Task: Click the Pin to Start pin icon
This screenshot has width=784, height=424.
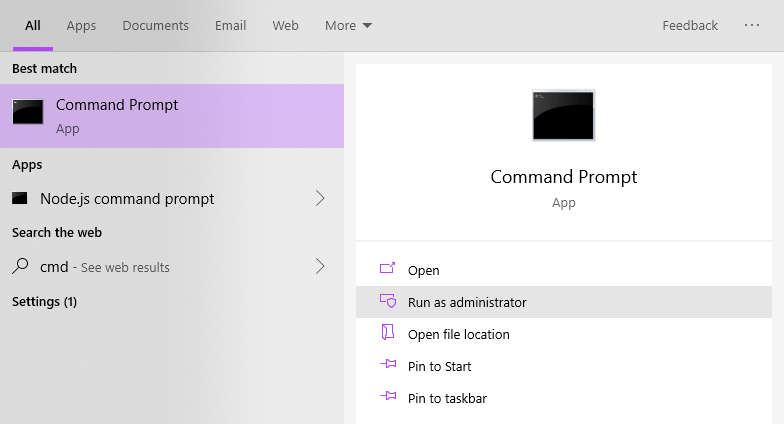Action: tap(388, 366)
